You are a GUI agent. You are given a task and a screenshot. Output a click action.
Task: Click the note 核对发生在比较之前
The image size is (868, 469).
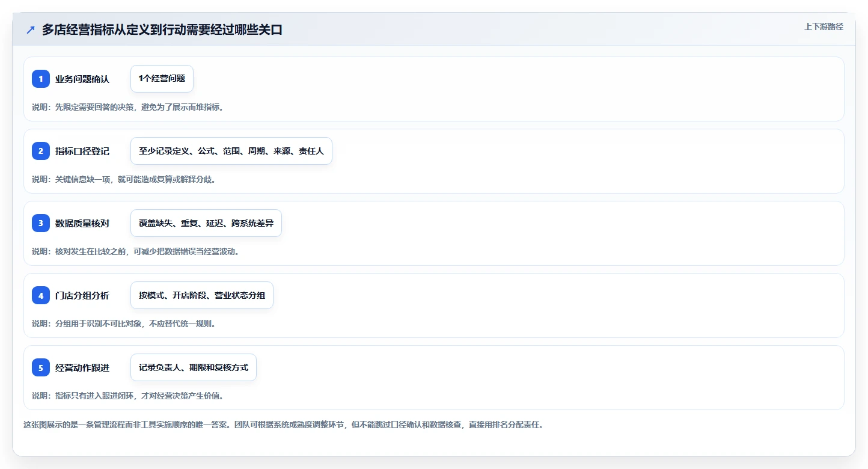136,251
